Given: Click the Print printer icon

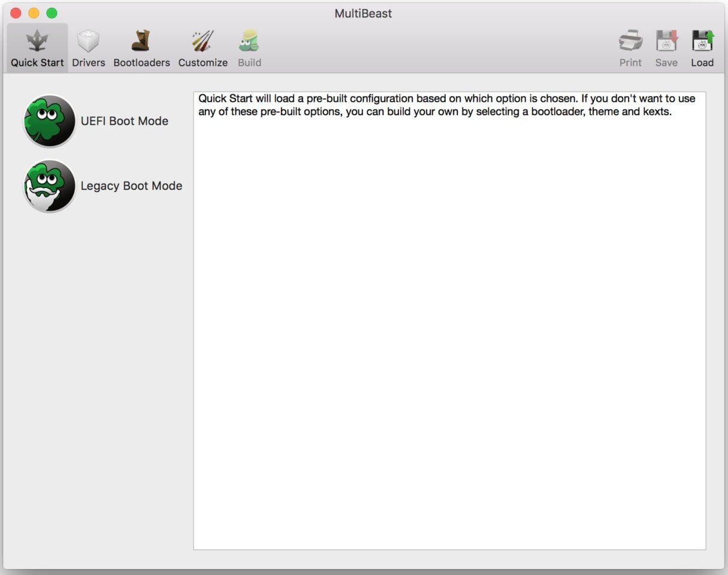Looking at the screenshot, I should point(630,41).
